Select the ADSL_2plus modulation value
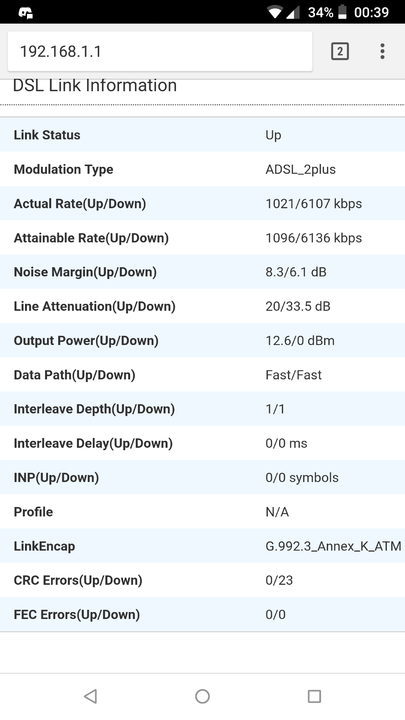405x720 pixels. click(300, 169)
